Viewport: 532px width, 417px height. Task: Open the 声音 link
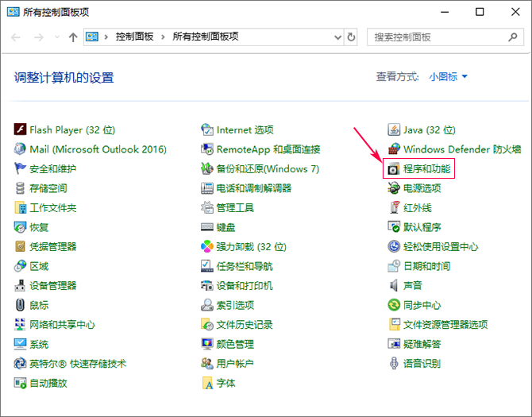pyautogui.click(x=413, y=285)
